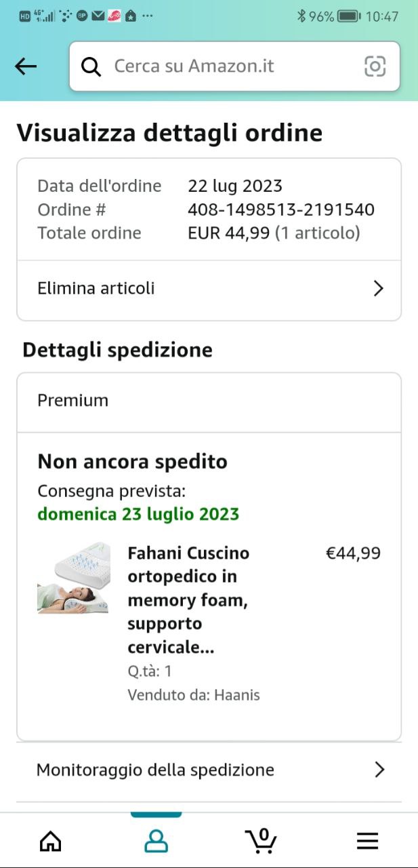Tap the battery status icon

pyautogui.click(x=348, y=16)
